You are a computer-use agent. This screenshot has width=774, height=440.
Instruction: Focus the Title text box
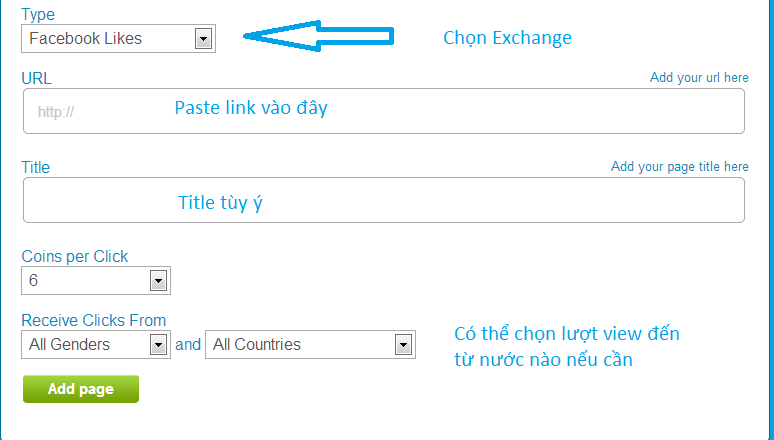click(383, 200)
